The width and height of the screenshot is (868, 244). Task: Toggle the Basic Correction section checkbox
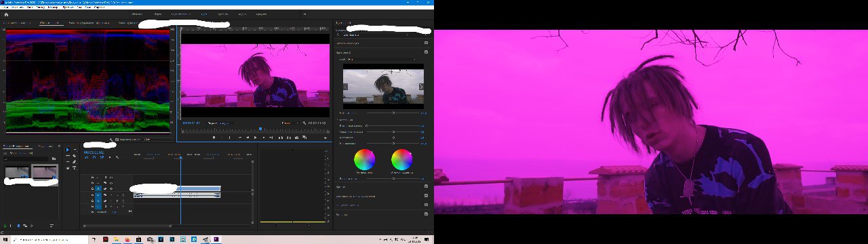(x=426, y=43)
